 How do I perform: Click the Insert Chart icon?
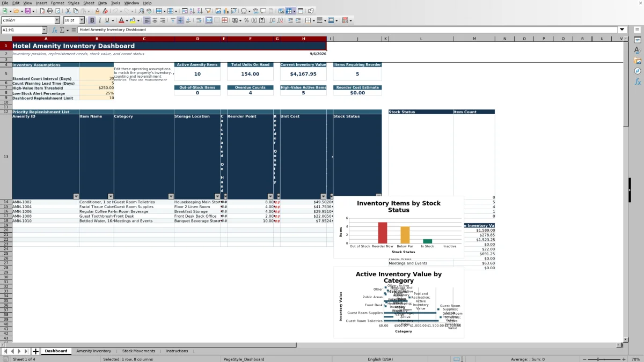coord(225,11)
